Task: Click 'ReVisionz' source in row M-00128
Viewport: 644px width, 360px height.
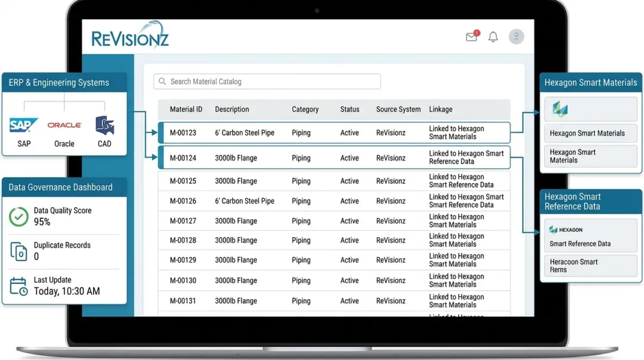Action: (391, 240)
